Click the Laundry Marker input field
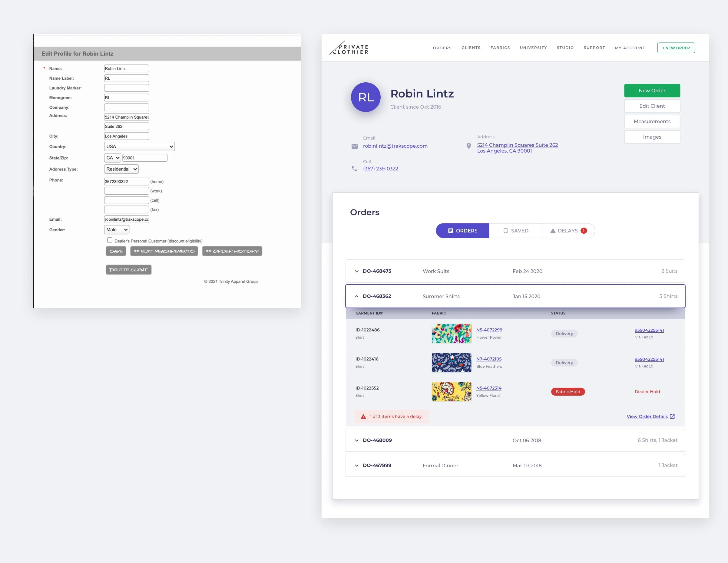728x563 pixels. (x=126, y=88)
